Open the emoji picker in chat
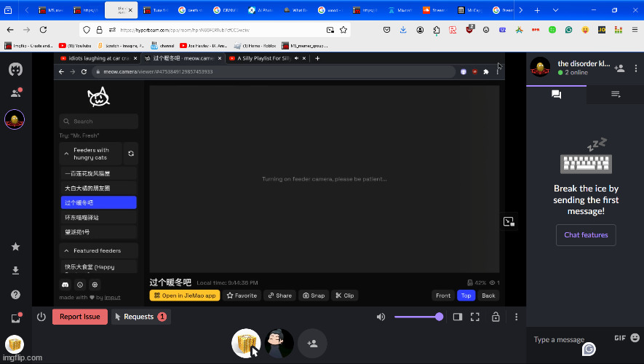This screenshot has width=644, height=364. 635,339
